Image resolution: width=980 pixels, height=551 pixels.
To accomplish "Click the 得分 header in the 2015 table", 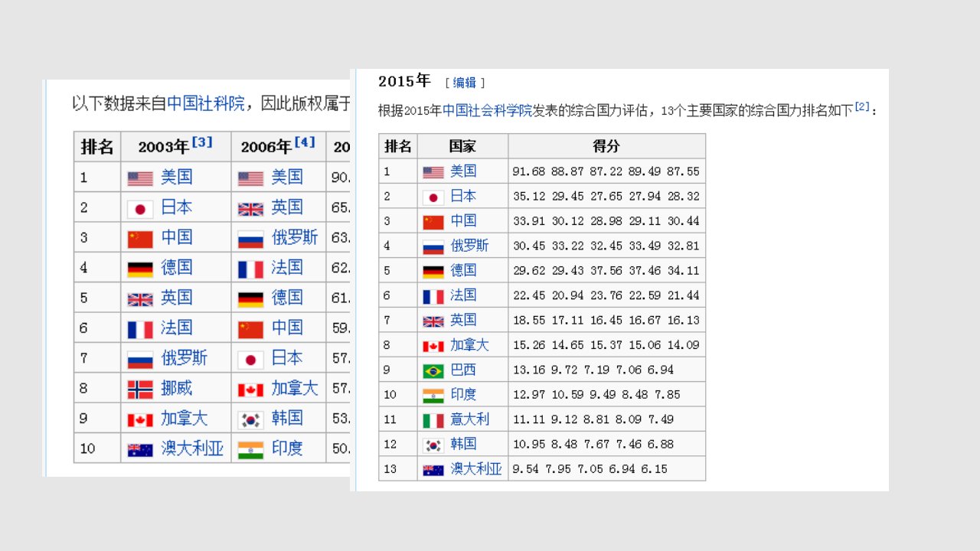I will coord(606,146).
